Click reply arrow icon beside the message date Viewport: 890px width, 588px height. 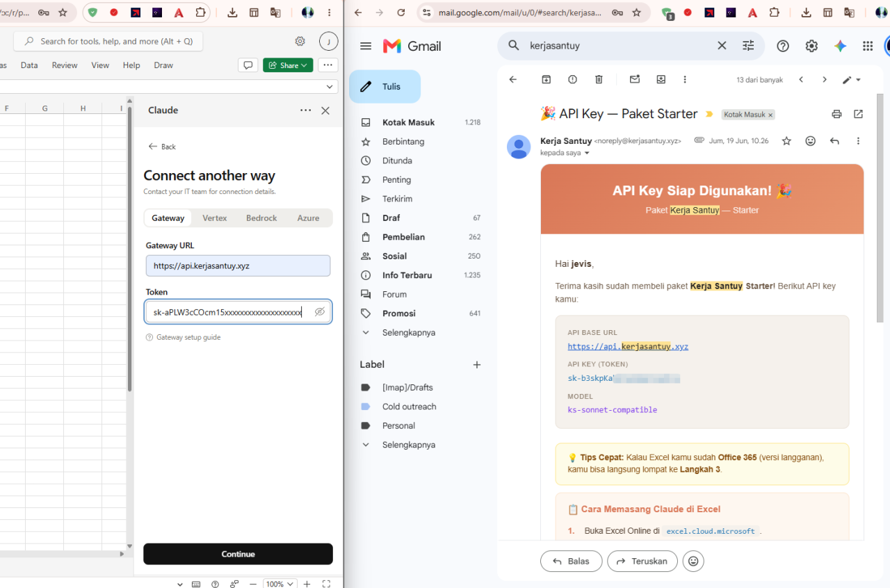pyautogui.click(x=834, y=141)
